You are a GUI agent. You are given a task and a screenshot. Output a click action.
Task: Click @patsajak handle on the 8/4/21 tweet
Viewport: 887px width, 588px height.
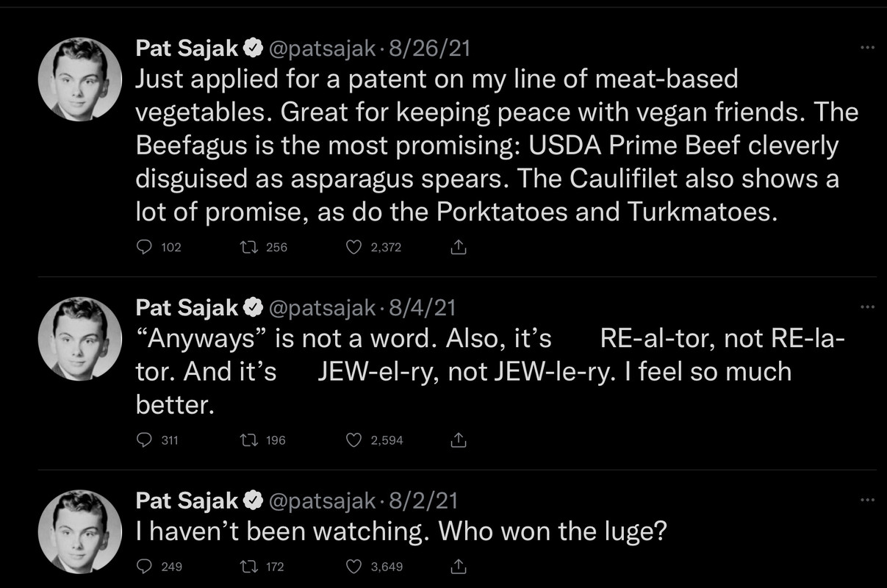pyautogui.click(x=323, y=307)
